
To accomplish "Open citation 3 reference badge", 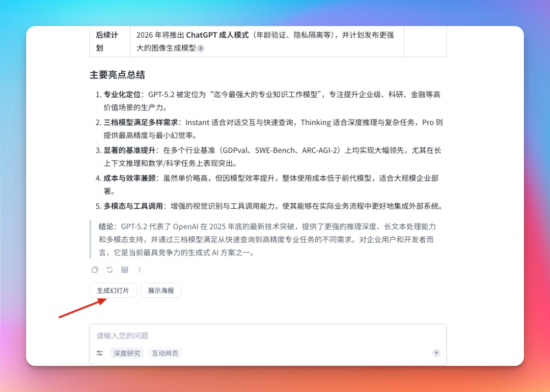I will (x=201, y=48).
